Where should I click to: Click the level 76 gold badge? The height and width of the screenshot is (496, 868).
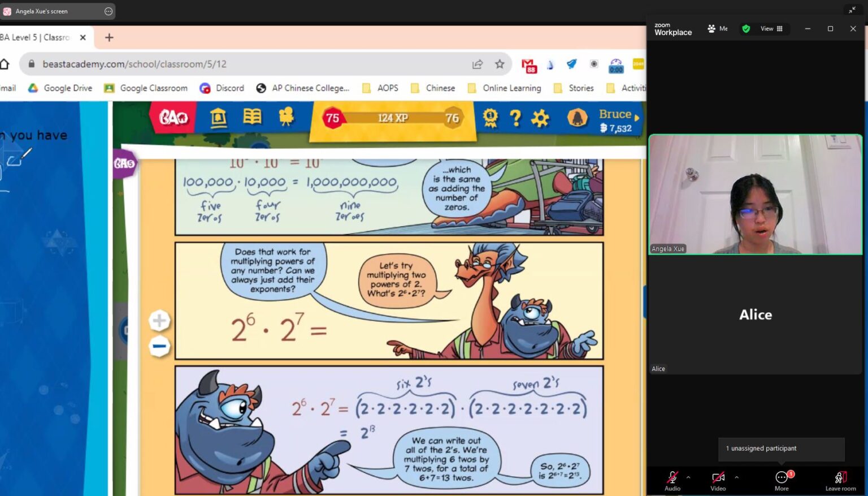pos(452,118)
